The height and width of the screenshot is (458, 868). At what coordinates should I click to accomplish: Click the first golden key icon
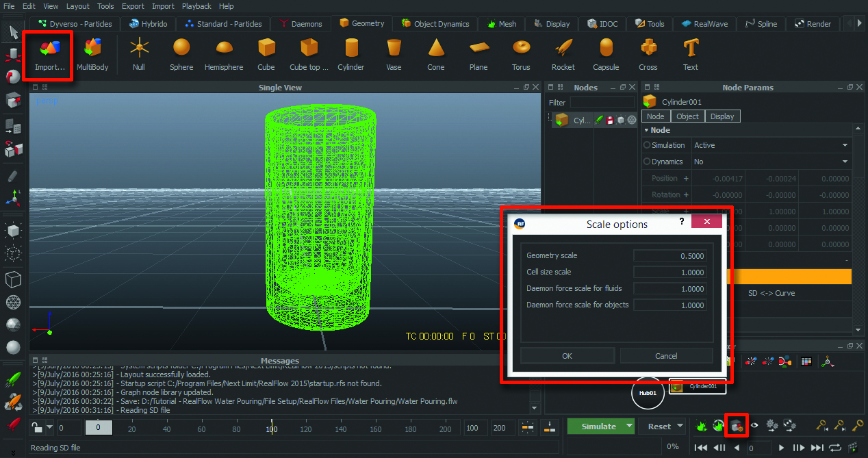point(824,426)
